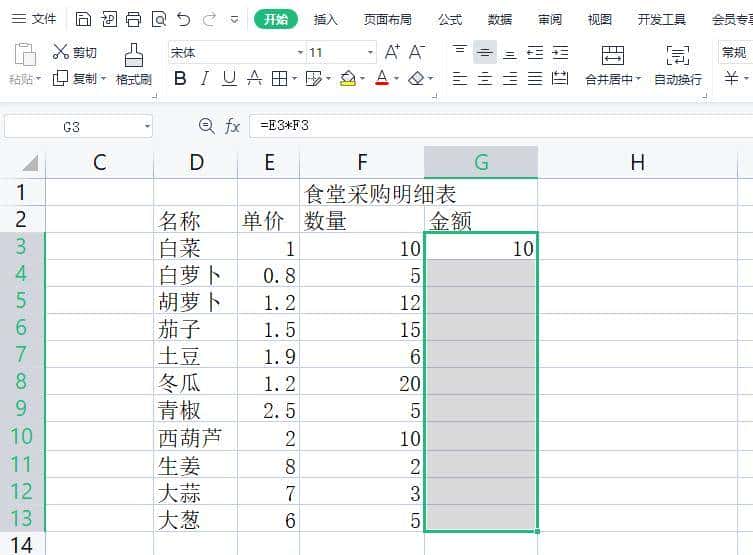Open the font size 11 dropdown

click(370, 52)
